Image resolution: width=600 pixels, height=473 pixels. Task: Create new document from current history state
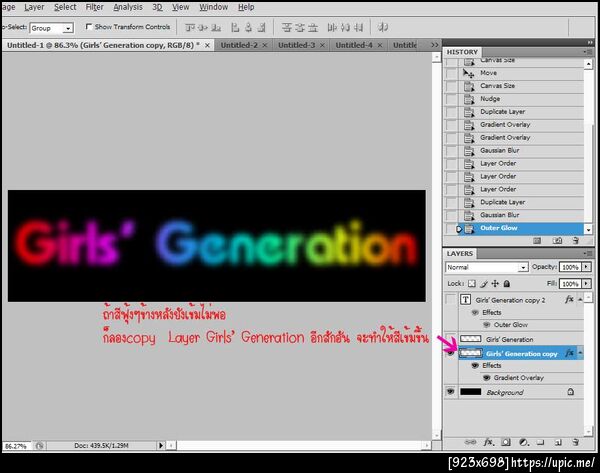tap(537, 241)
